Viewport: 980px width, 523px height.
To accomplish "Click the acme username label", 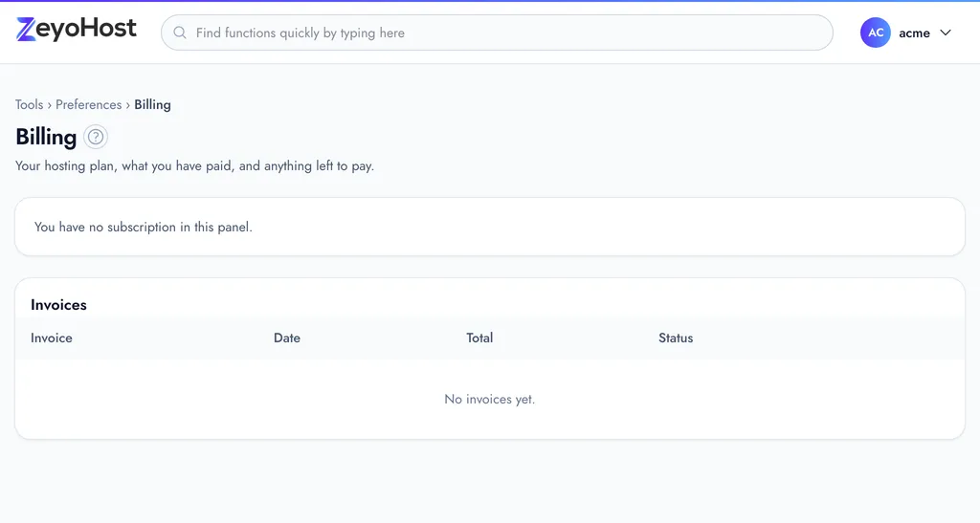I will [914, 33].
